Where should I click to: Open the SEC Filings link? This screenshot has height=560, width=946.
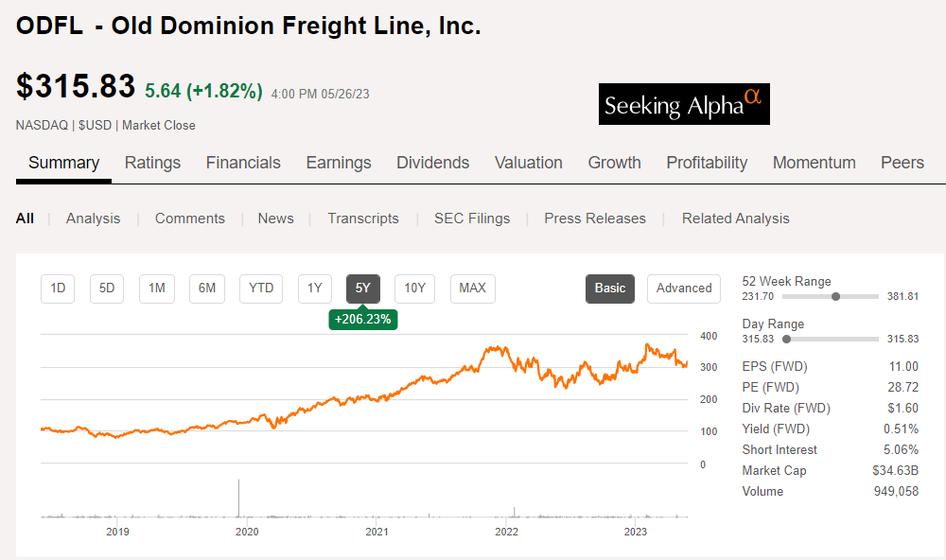(471, 219)
